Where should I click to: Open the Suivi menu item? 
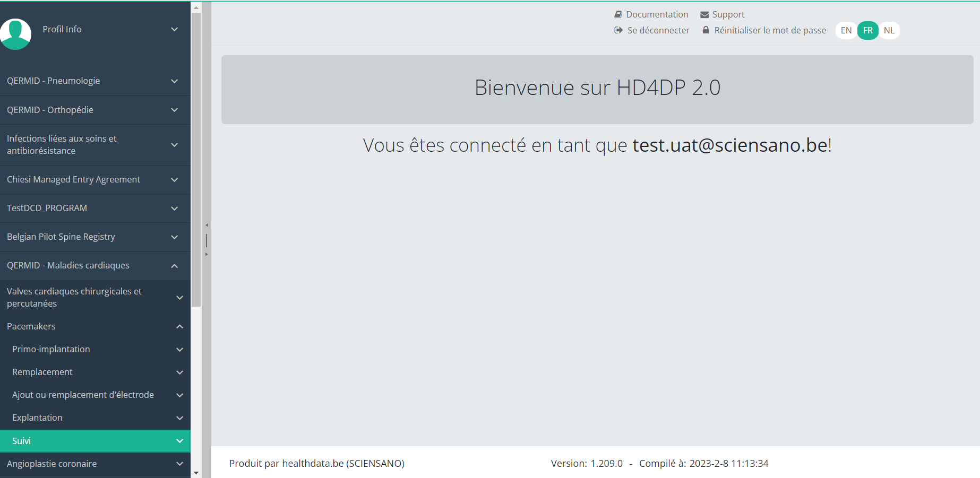(x=96, y=441)
